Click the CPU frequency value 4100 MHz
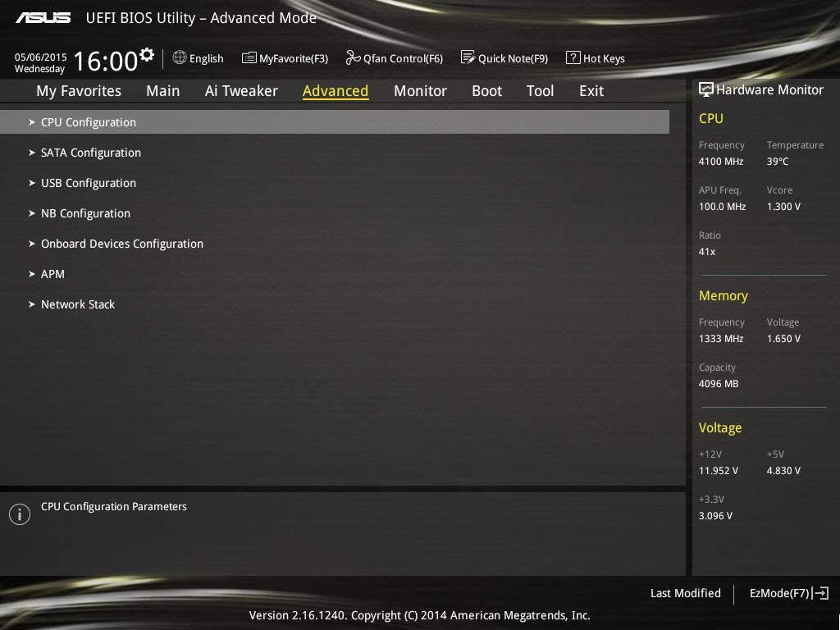Viewport: 840px width, 630px height. [x=721, y=162]
